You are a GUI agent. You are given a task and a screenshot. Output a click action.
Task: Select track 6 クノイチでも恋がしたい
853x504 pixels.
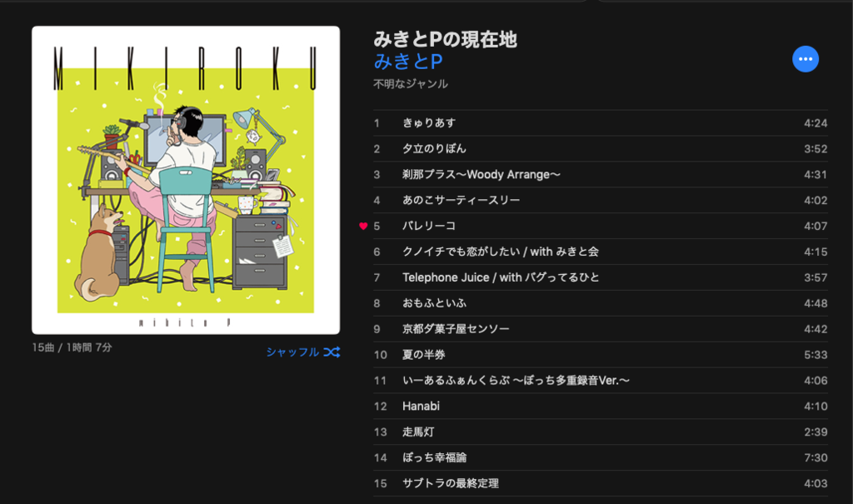click(601, 252)
